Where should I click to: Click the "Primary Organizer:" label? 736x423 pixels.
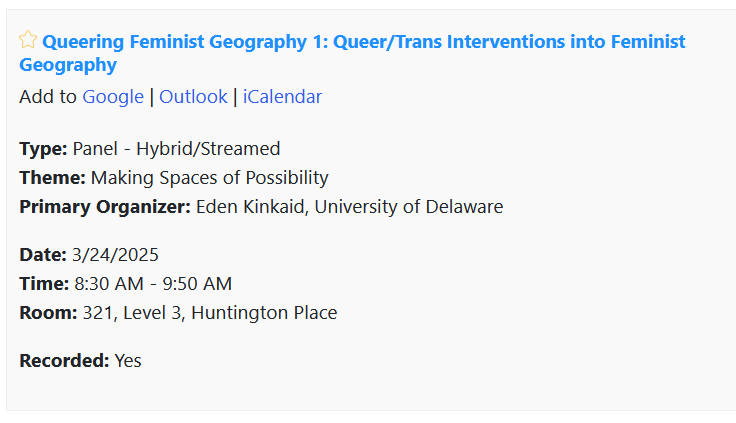click(x=104, y=207)
